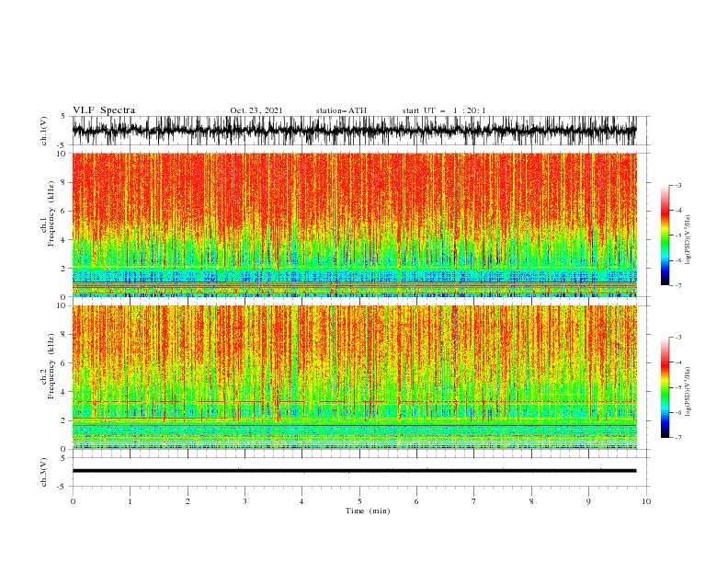Click time axis tick label "5"
The height and width of the screenshot is (563, 728).
[x=359, y=501]
